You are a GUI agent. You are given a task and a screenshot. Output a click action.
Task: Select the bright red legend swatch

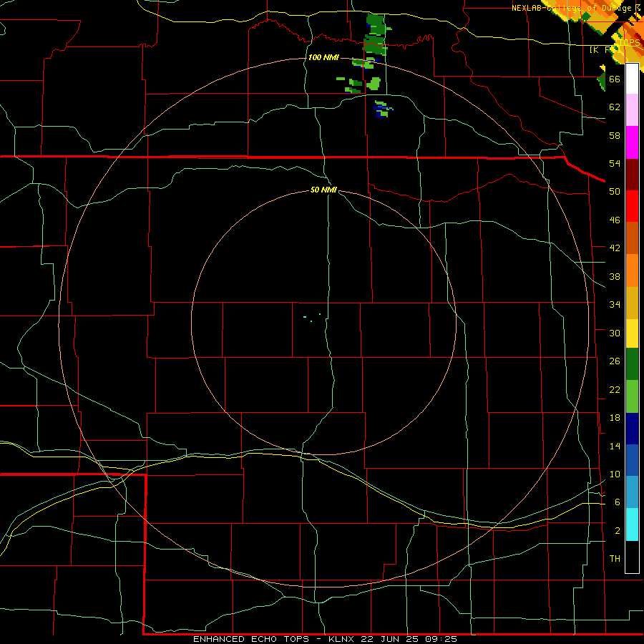coord(632,206)
